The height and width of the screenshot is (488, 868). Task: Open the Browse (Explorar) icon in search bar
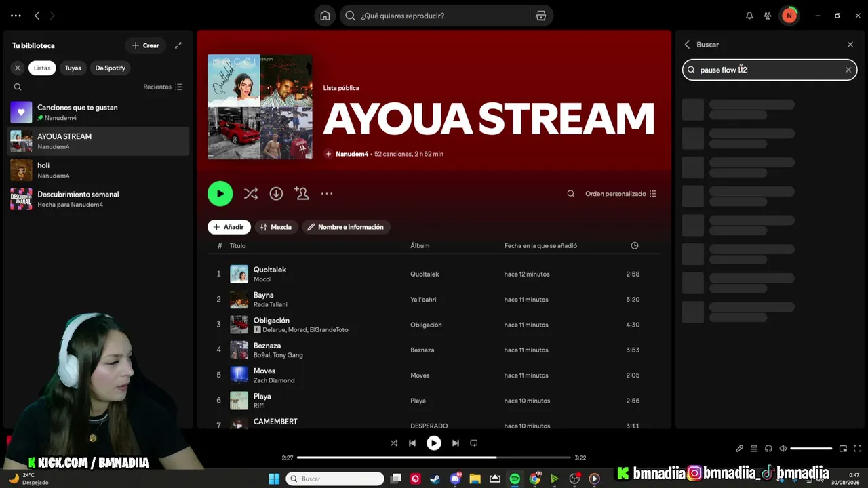pyautogui.click(x=541, y=16)
